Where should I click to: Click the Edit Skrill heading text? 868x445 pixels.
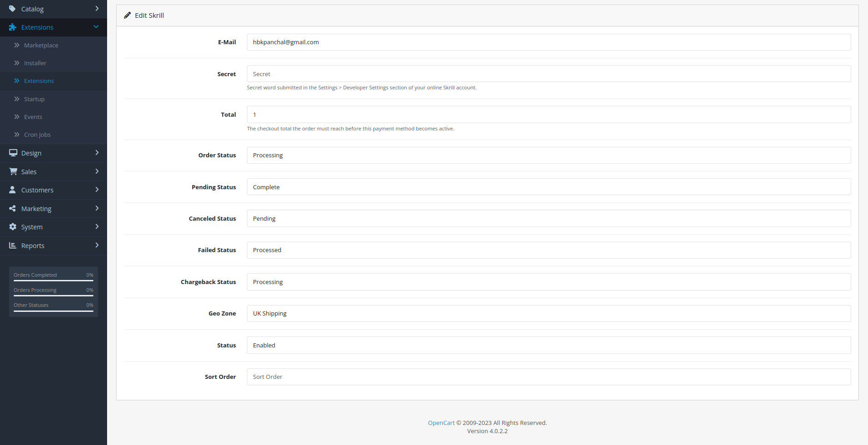point(149,16)
